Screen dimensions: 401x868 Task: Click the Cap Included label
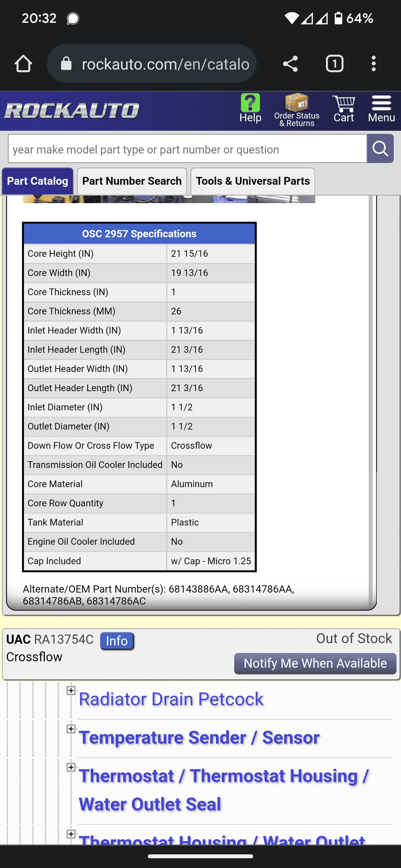click(54, 561)
